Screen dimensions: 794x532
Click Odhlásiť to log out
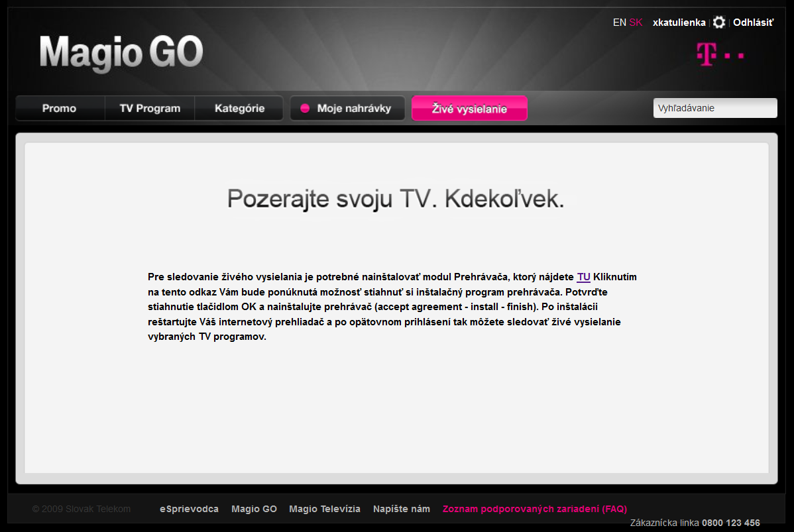coord(753,23)
